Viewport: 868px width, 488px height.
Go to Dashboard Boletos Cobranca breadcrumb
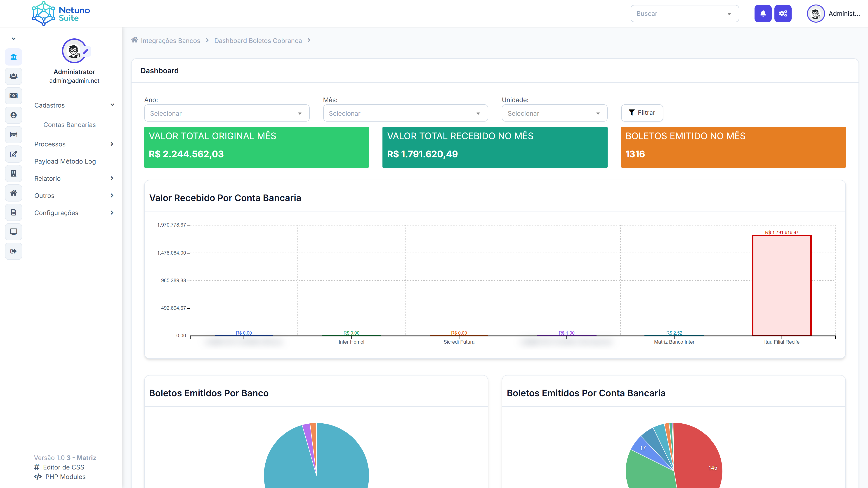(x=258, y=40)
